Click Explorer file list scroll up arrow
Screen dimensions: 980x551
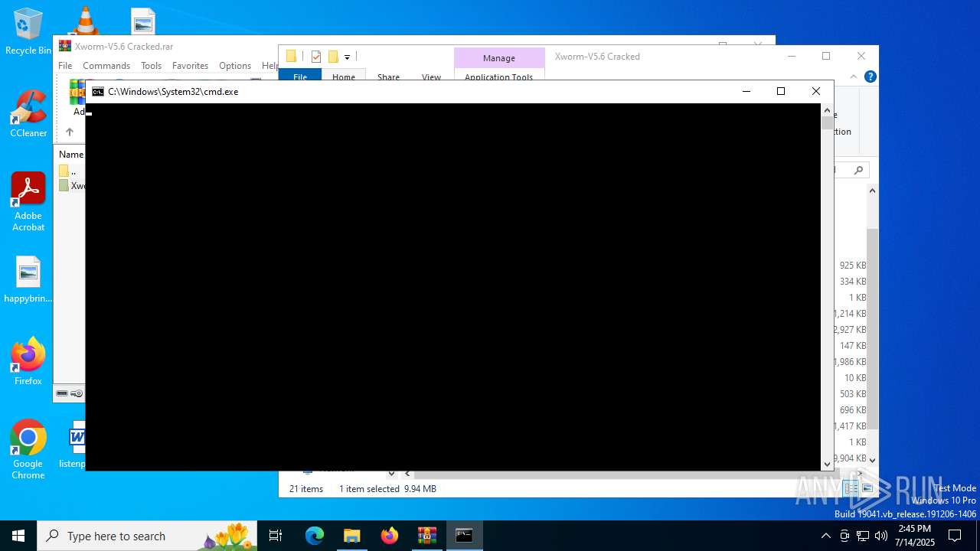coord(872,191)
